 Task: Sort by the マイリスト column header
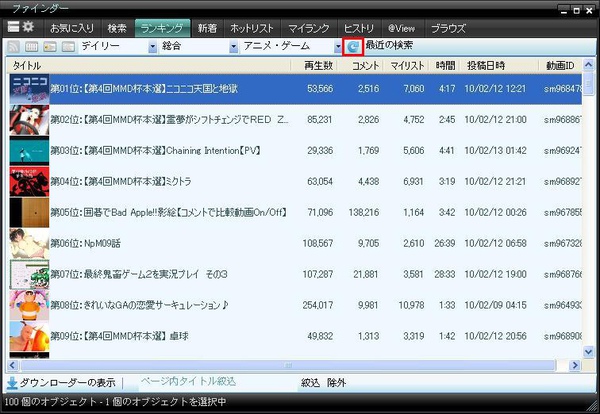[406, 66]
